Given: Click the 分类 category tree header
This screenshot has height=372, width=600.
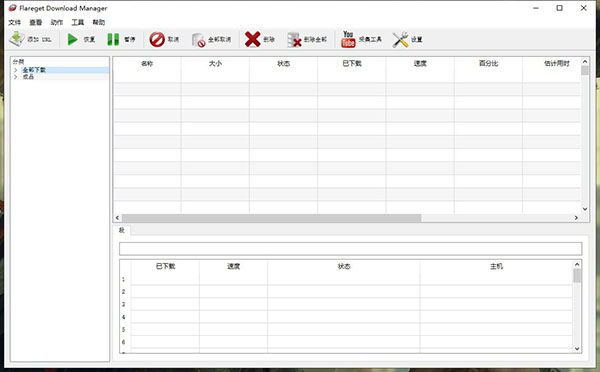Looking at the screenshot, I should pyautogui.click(x=18, y=62).
